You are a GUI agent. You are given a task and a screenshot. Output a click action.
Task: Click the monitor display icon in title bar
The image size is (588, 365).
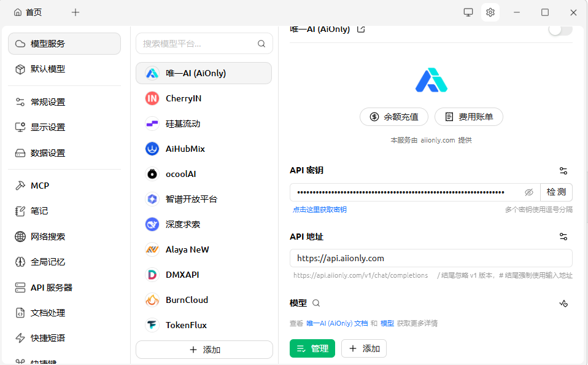click(468, 12)
